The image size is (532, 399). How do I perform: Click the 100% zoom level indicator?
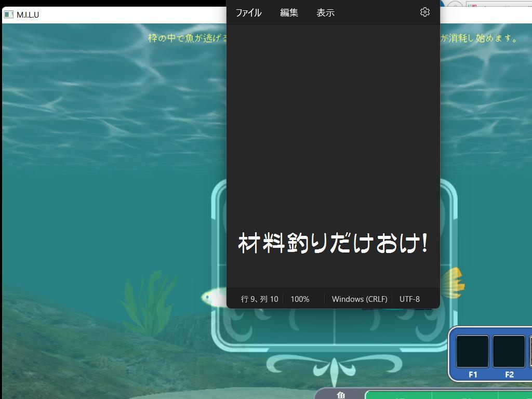coord(300,299)
